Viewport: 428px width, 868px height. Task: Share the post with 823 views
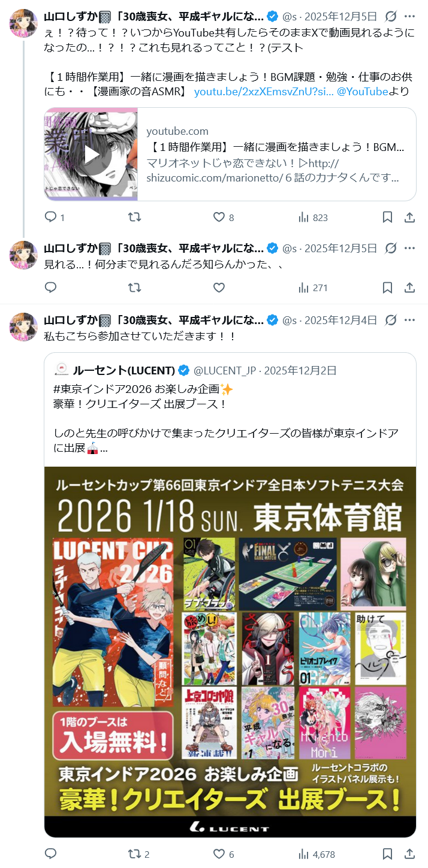pyautogui.click(x=410, y=217)
